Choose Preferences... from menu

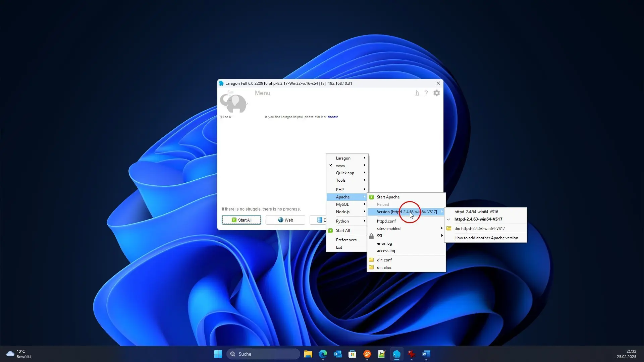(x=347, y=240)
